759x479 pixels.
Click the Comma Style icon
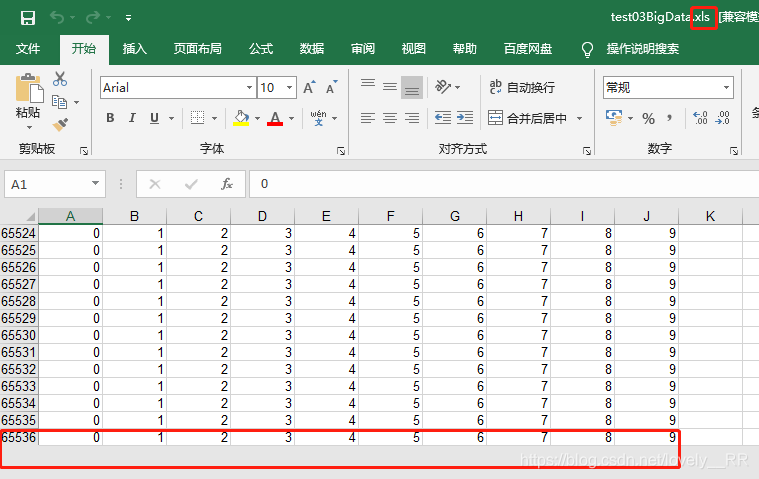(670, 118)
